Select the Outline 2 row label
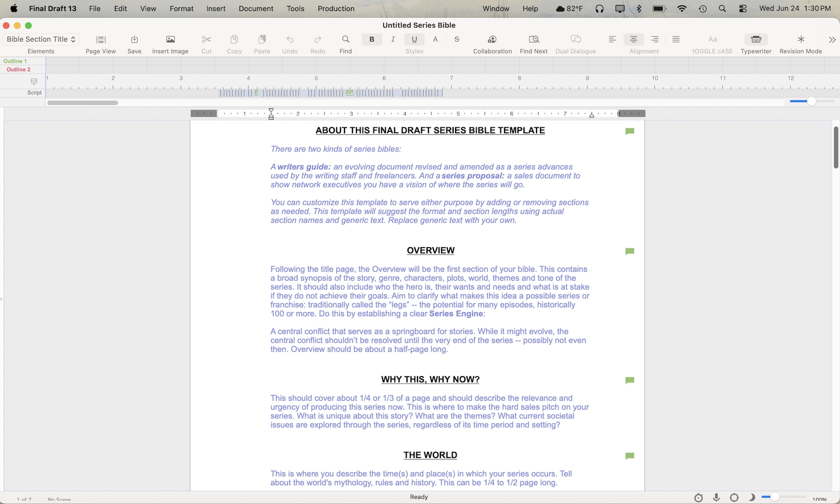Viewport: 840px width, 504px height. 18,69
